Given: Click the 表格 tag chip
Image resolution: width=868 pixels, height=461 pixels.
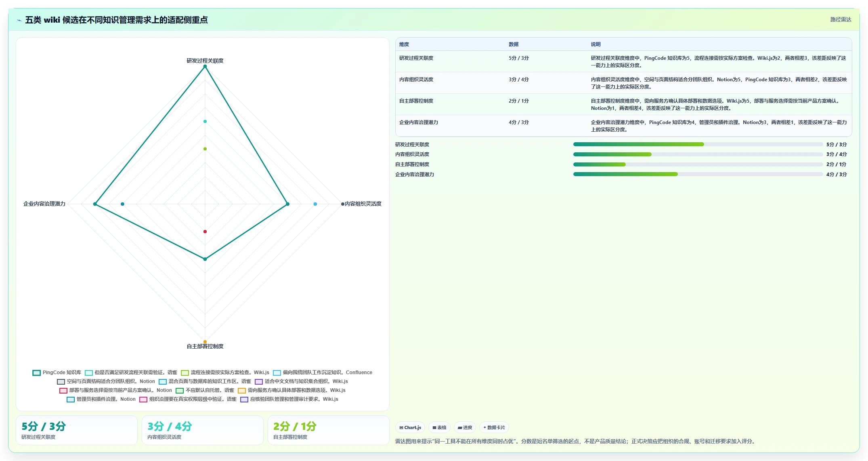Looking at the screenshot, I should pyautogui.click(x=439, y=427).
